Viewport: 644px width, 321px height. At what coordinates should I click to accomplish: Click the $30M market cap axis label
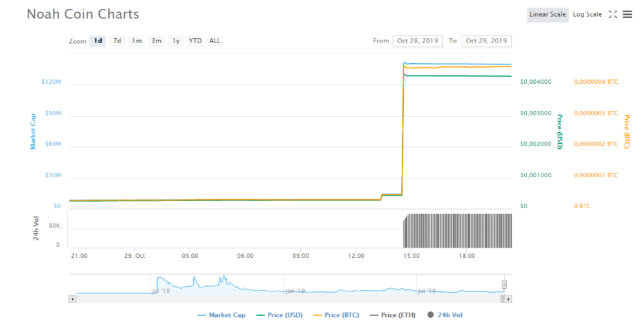(53, 175)
